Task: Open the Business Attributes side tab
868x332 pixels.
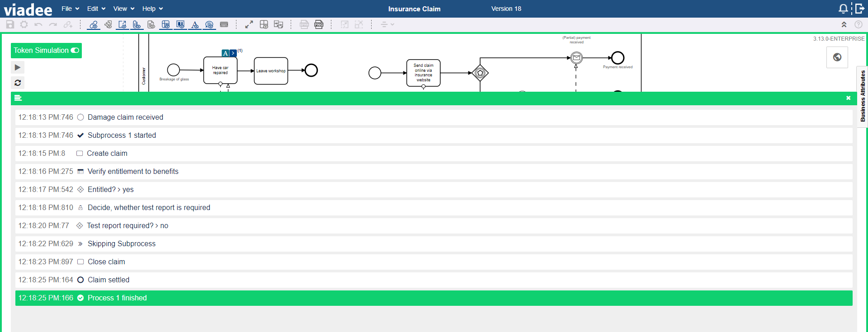Action: [863, 96]
